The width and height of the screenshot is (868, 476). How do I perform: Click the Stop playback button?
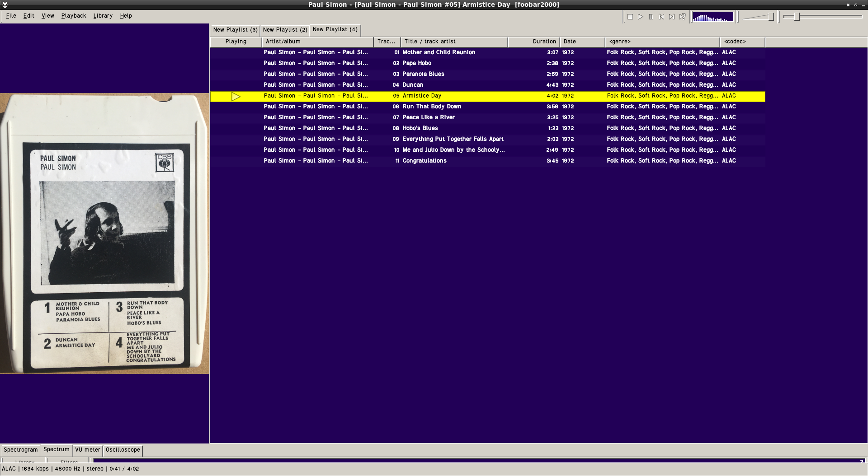click(630, 17)
